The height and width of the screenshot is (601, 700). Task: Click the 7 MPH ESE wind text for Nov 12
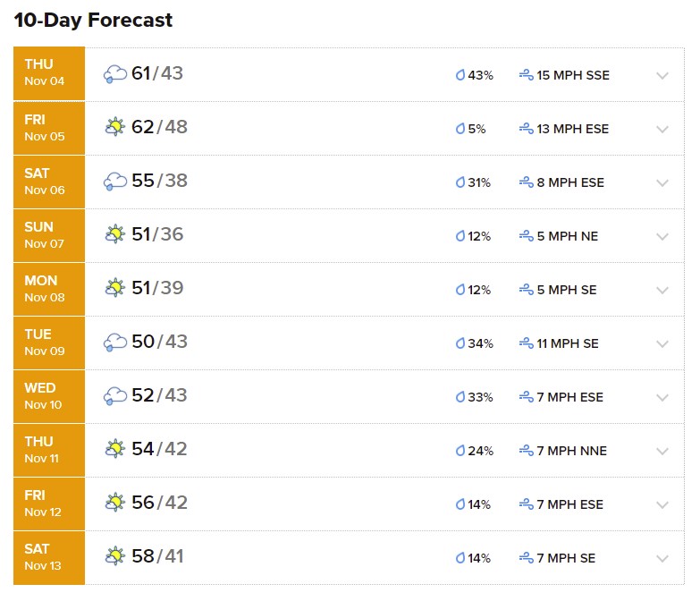tap(570, 504)
